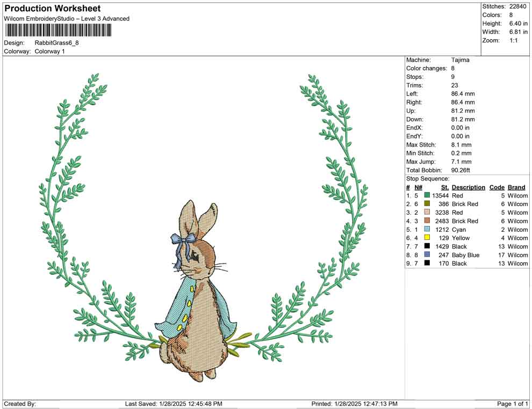The image size is (532, 409).
Task: Click the Description column header
Action: [x=468, y=187]
